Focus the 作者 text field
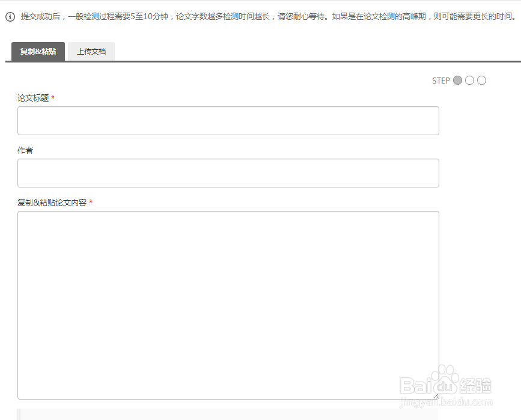 tap(228, 173)
